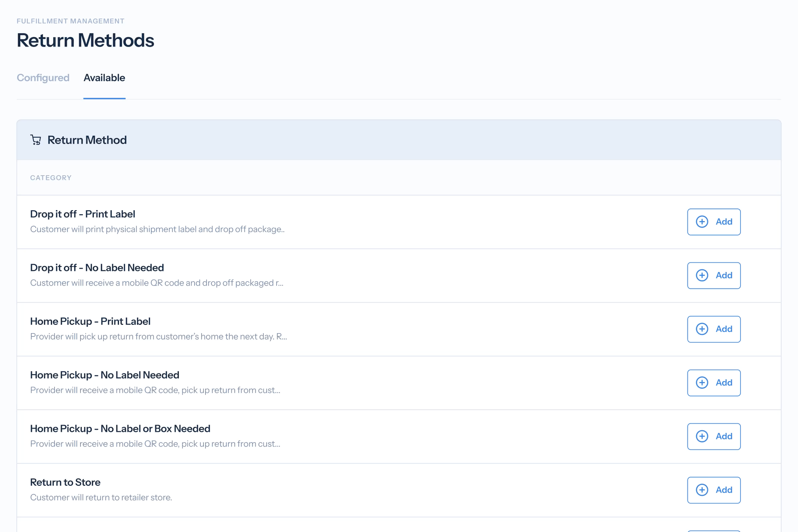Switch to the Configured tab

[43, 78]
